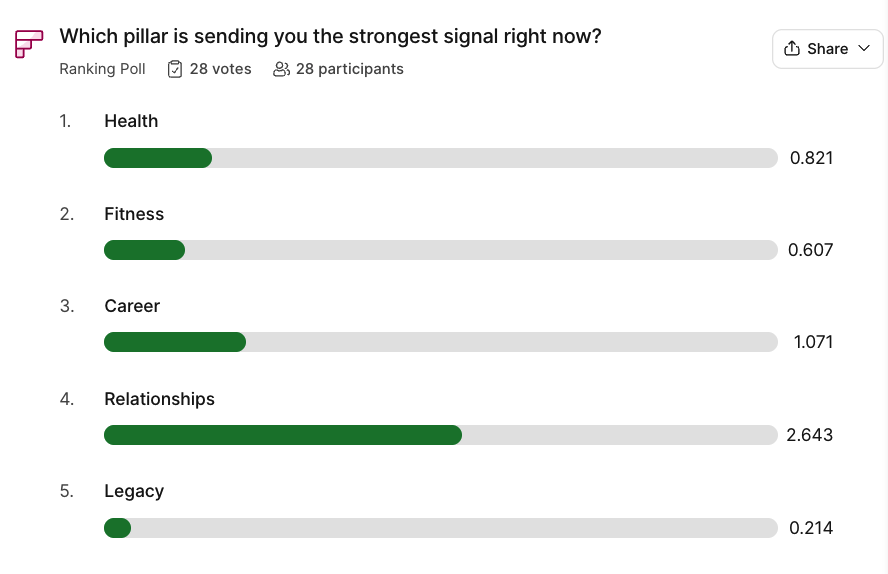This screenshot has width=888, height=574.
Task: Select the Health ranking option
Action: [131, 121]
